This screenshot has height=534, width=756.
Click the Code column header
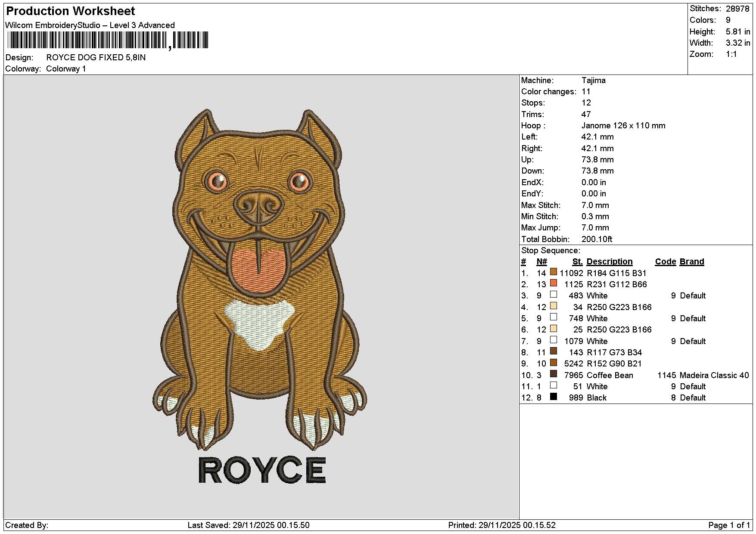click(x=666, y=262)
